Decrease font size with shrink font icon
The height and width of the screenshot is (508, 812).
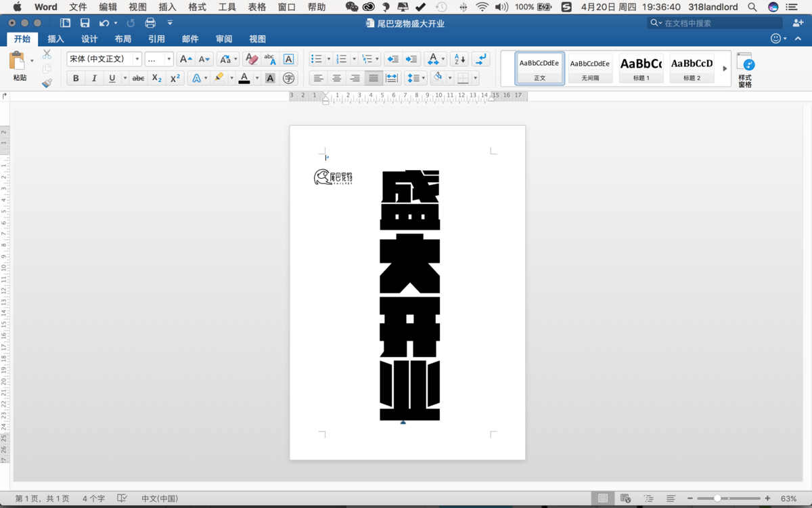pyautogui.click(x=204, y=60)
